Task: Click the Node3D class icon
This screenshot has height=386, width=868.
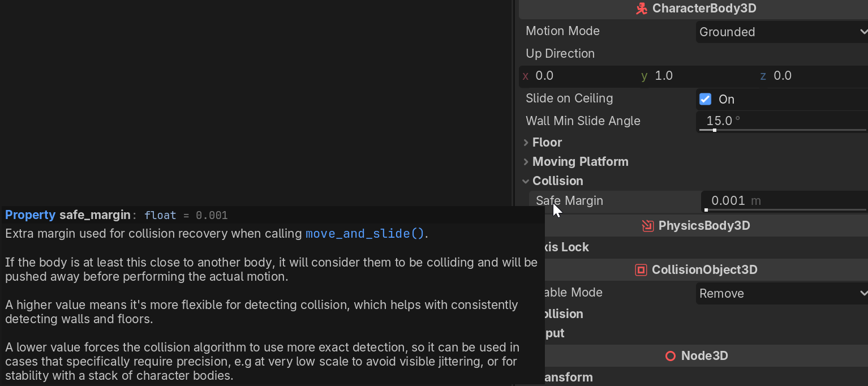Action: click(671, 356)
